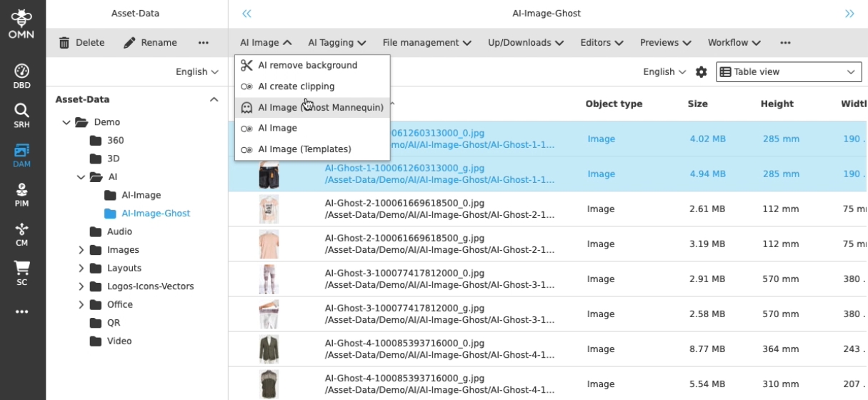The image size is (868, 400).
Task: Select file AI-Ghost-2-100061669618500_0.jpg
Action: click(404, 204)
